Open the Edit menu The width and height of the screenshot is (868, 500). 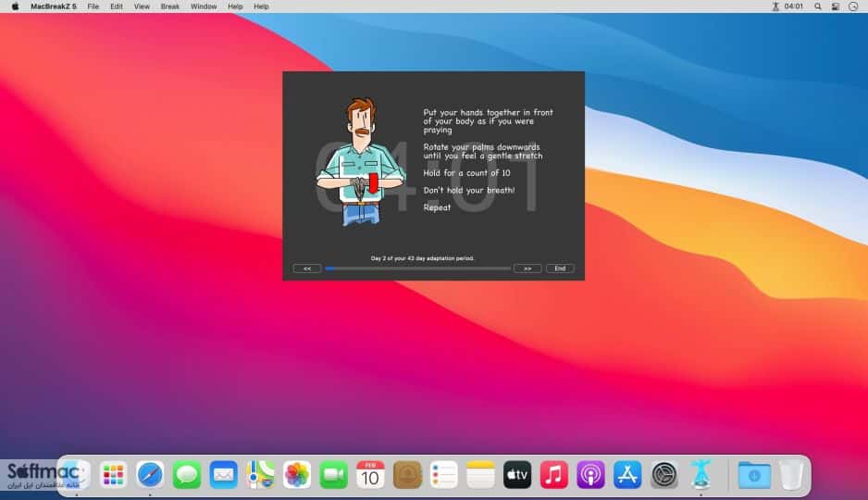(x=117, y=6)
